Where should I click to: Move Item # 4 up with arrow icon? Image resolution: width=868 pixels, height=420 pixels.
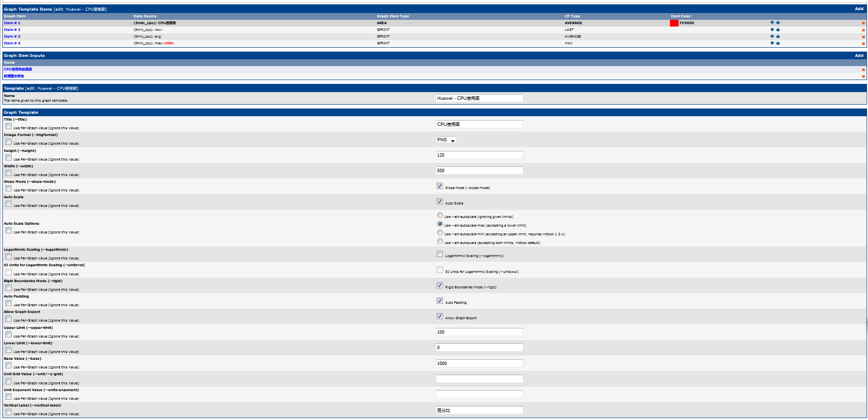point(778,43)
